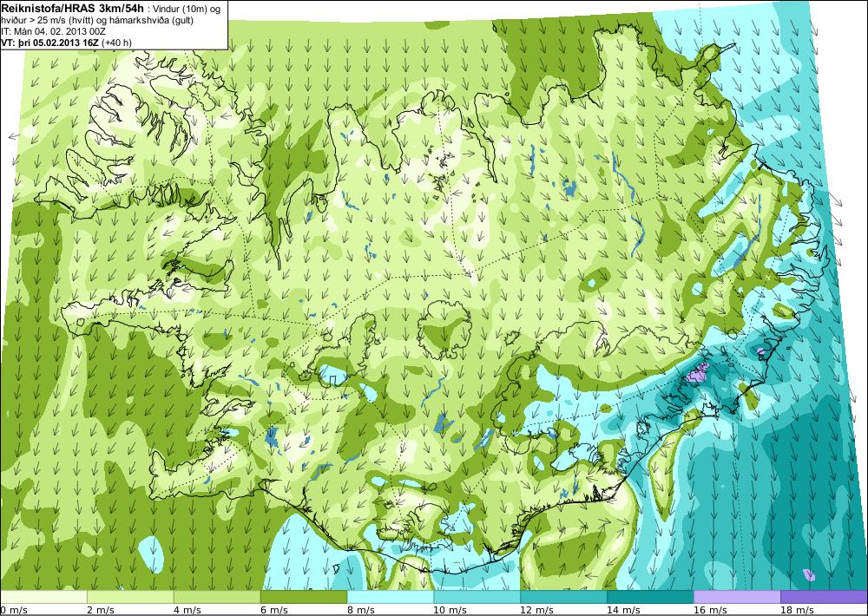Click the '2 m/s' legend label
Screen dimensions: 868x616
[101, 610]
